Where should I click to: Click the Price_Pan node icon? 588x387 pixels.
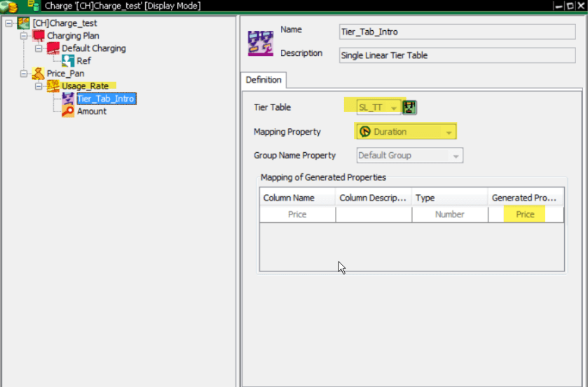point(39,74)
